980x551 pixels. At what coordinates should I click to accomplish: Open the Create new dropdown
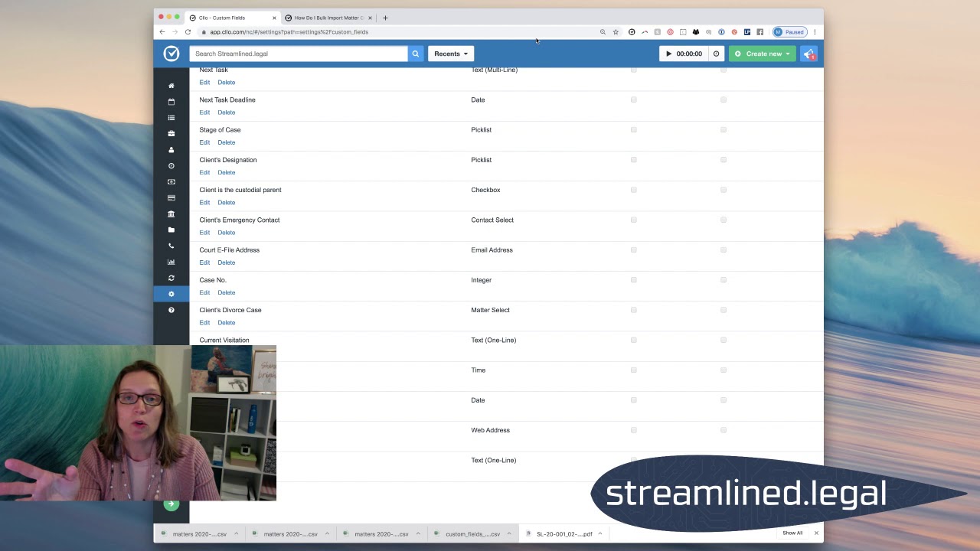[x=763, y=54]
